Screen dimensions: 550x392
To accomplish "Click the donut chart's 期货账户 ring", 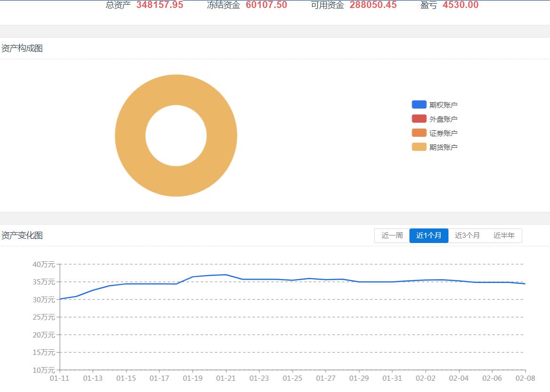I will (x=129, y=135).
